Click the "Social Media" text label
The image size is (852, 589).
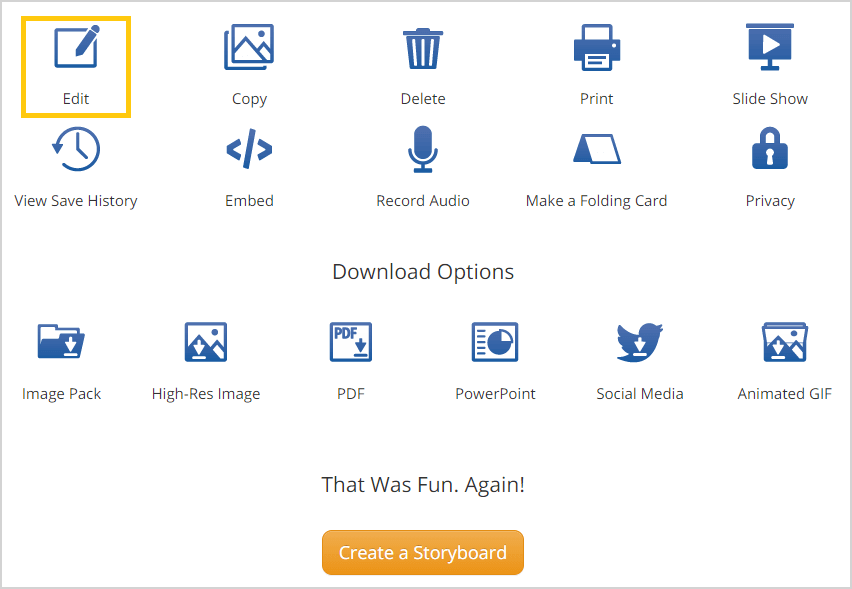point(640,393)
